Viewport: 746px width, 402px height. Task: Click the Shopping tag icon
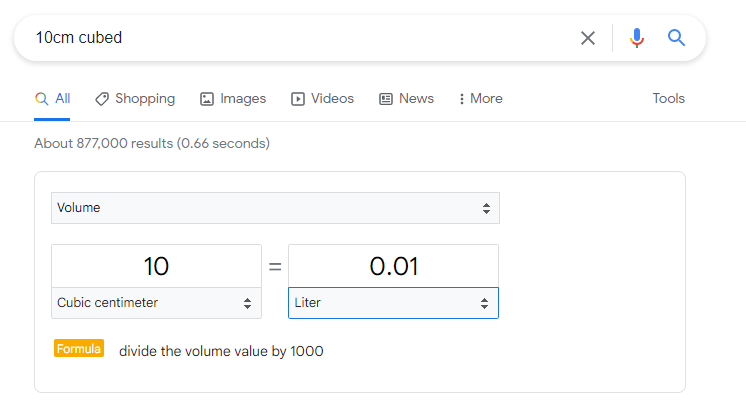102,99
